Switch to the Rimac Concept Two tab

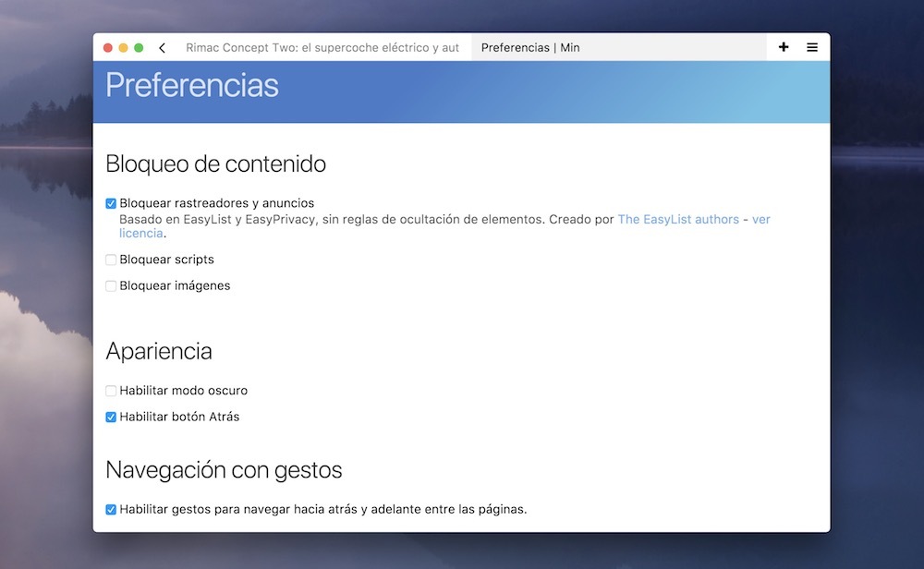[x=325, y=47]
